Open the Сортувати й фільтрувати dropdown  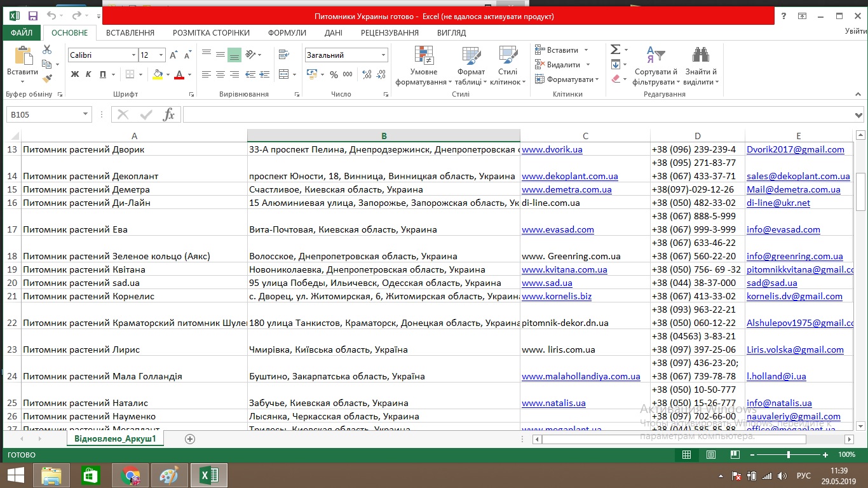coord(656,66)
